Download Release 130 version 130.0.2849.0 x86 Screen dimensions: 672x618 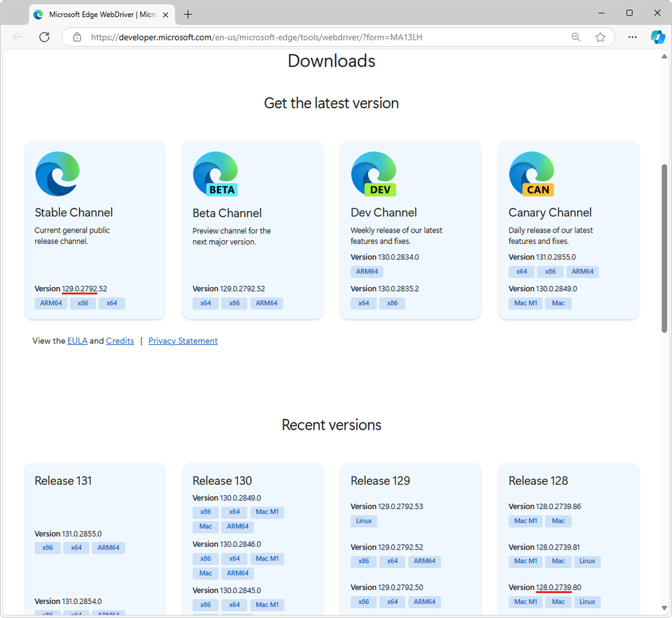pyautogui.click(x=206, y=512)
